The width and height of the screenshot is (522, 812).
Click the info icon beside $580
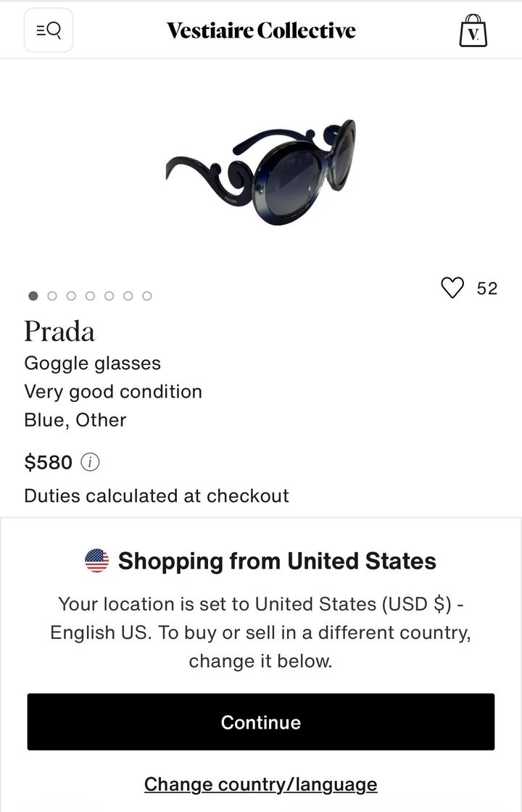click(x=90, y=462)
